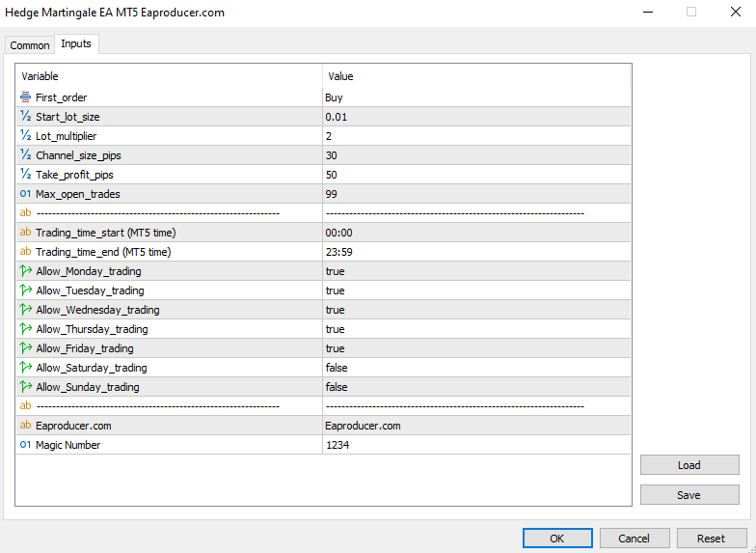This screenshot has width=756, height=553.
Task: Click the double-type icon beside Start_lot_size
Action: point(25,117)
